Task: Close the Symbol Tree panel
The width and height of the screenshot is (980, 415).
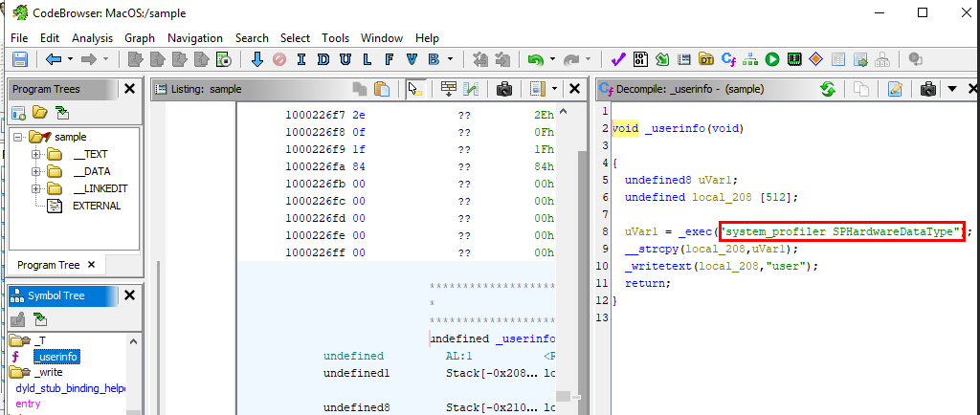Action: click(x=129, y=295)
